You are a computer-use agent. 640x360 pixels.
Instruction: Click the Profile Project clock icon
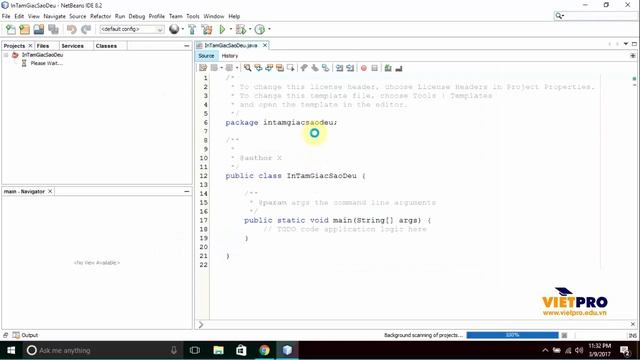tap(260, 29)
